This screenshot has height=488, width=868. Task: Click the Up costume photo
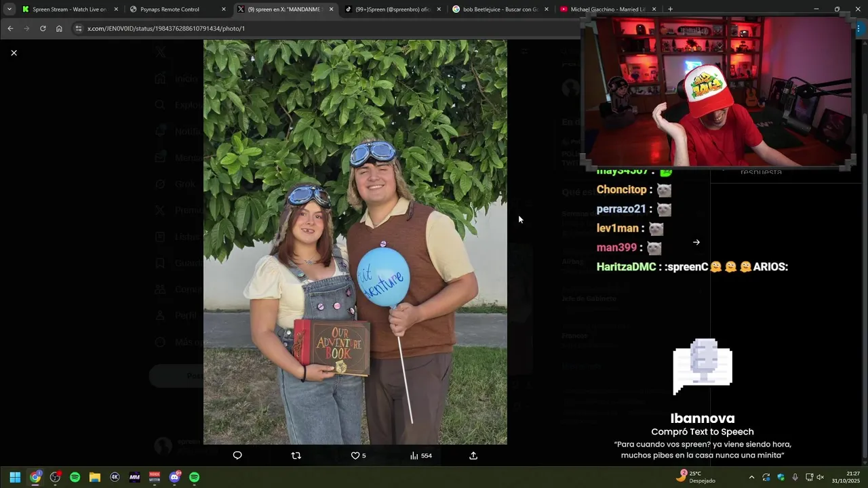click(x=355, y=242)
